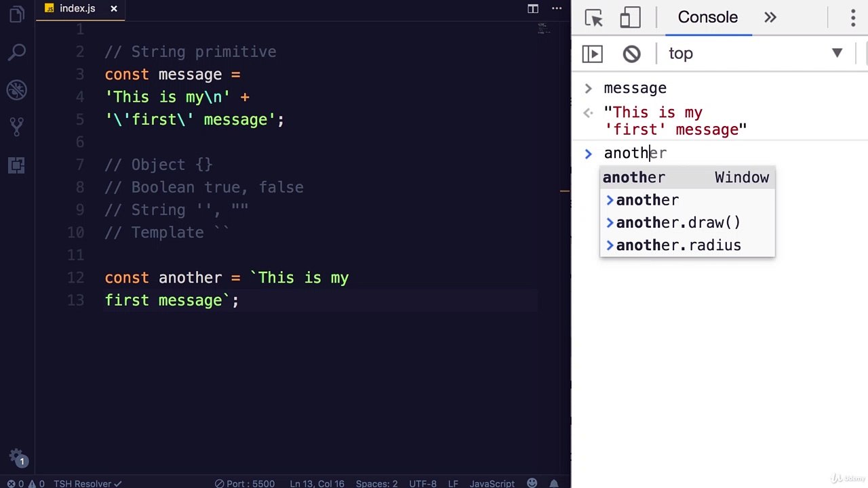Open the Search view in the activity bar
Screen dimensions: 868x488
click(17, 52)
